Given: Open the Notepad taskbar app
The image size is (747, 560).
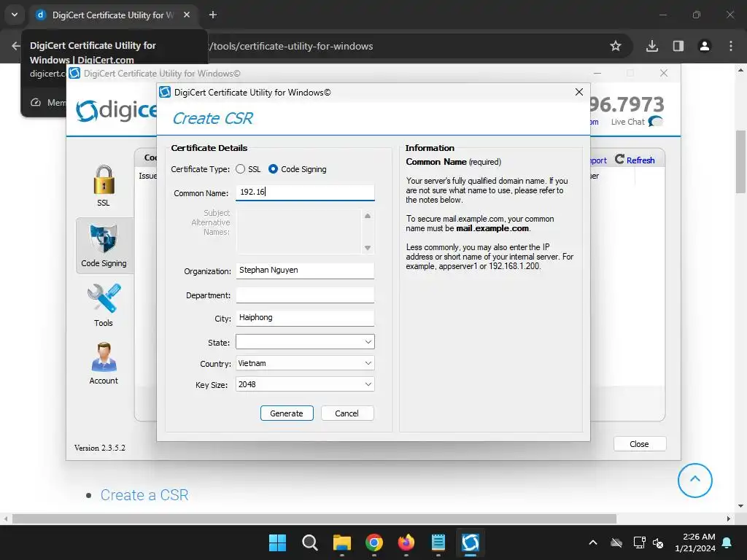Looking at the screenshot, I should pos(438,542).
